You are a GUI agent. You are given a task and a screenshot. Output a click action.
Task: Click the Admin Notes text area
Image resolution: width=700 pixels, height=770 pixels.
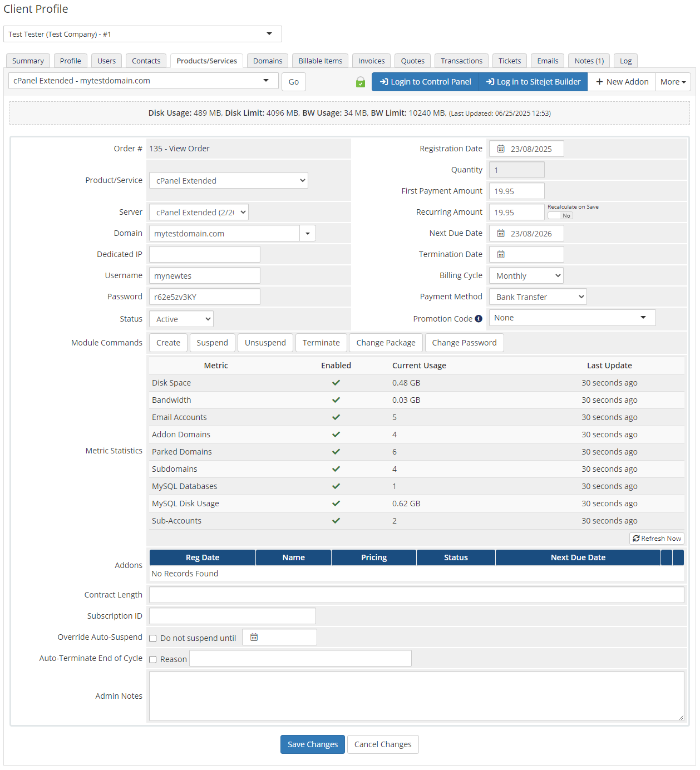(417, 696)
